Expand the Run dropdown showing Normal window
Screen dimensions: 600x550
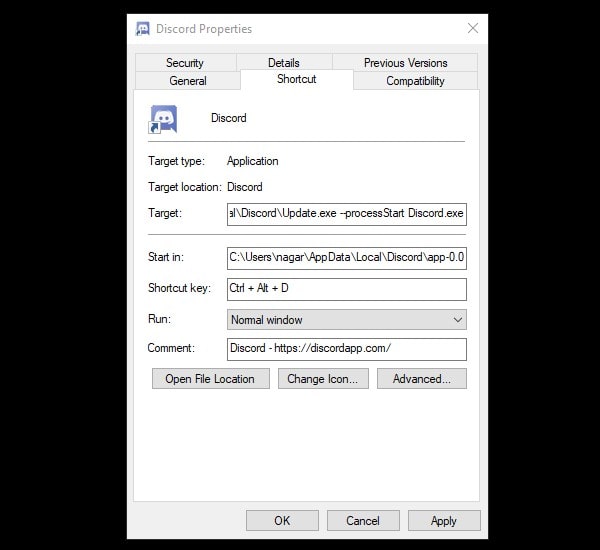tap(346, 320)
